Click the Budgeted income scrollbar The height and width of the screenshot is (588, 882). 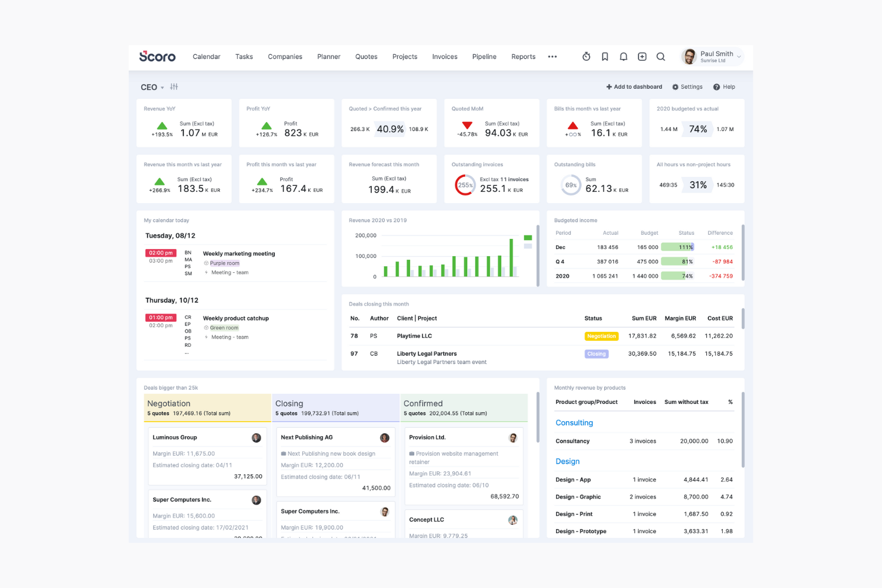(743, 252)
